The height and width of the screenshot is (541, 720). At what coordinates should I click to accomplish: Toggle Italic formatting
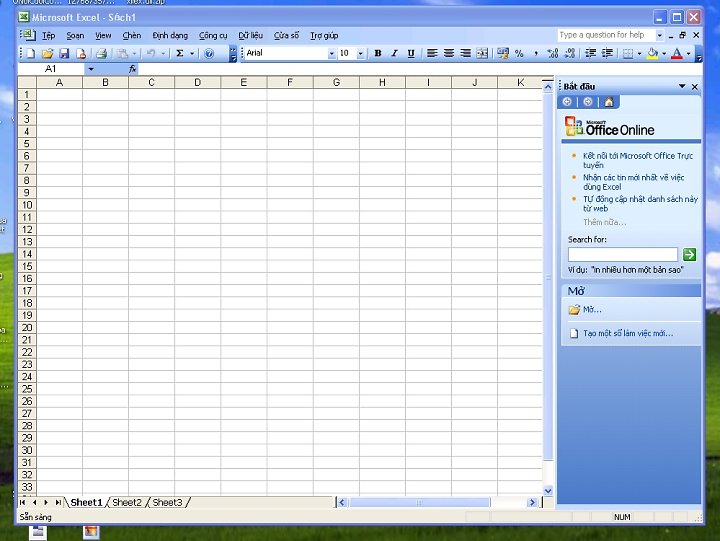point(394,53)
